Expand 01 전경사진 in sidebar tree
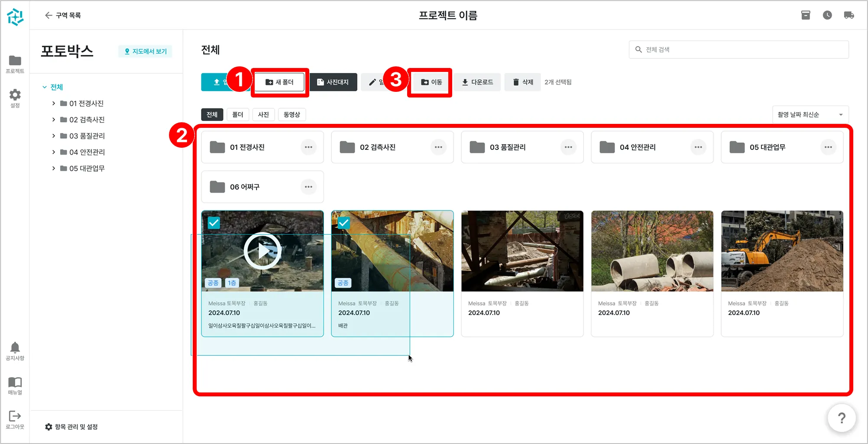 (x=54, y=104)
